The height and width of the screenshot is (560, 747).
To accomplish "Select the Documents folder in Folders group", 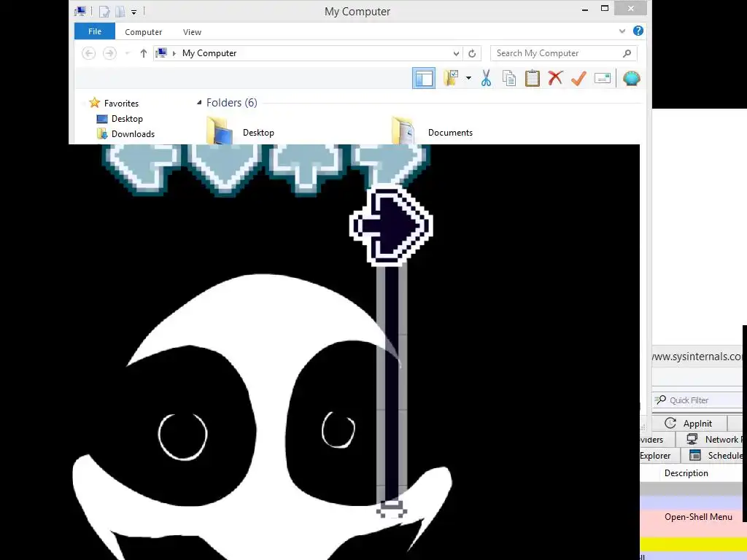I will [433, 131].
